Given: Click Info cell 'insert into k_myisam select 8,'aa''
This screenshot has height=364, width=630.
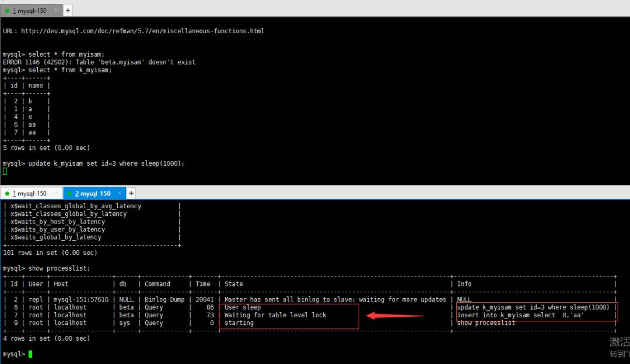Looking at the screenshot, I should (x=520, y=316).
